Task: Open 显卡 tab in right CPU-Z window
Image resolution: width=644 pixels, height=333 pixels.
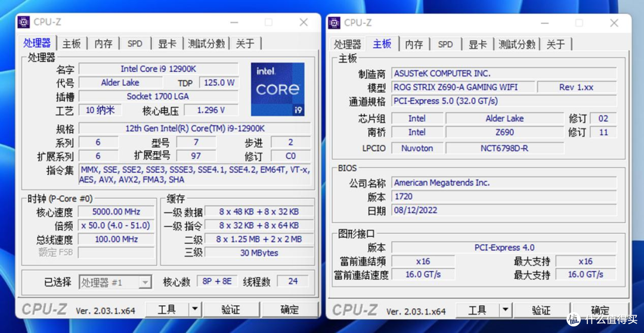Action: pos(478,44)
